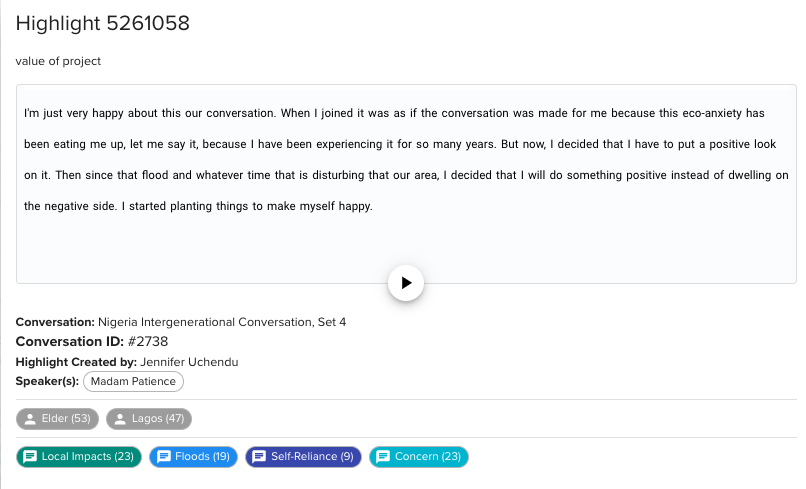806x489 pixels.
Task: Click the chat icon in Self-Reliance tag
Action: click(259, 457)
